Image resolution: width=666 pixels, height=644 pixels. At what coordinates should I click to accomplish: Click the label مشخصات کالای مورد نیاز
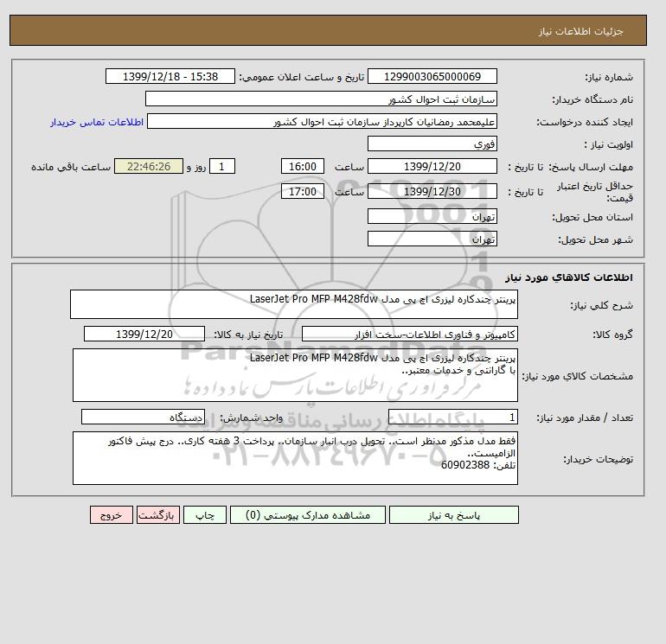pyautogui.click(x=578, y=376)
